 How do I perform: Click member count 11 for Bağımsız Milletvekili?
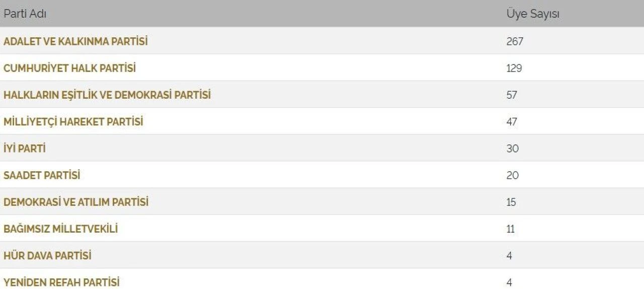pos(511,229)
